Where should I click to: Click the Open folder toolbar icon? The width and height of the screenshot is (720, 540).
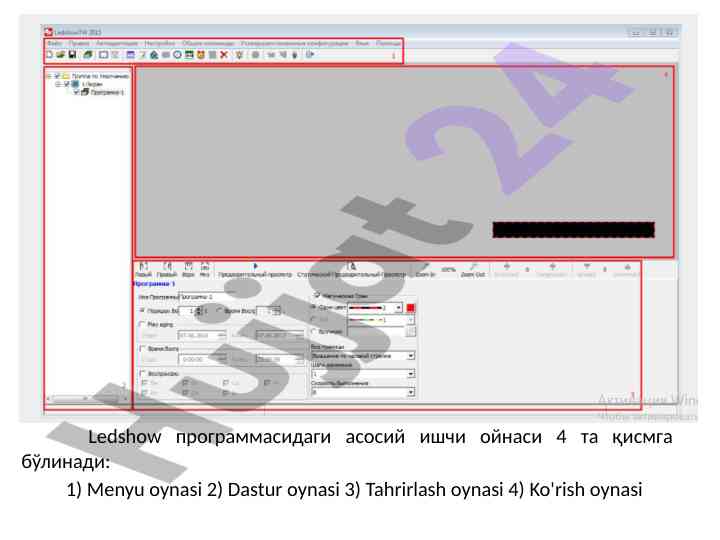point(60,55)
